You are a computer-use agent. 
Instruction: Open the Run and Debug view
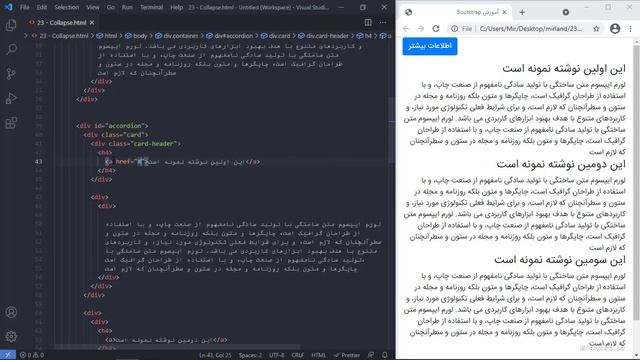(11, 98)
